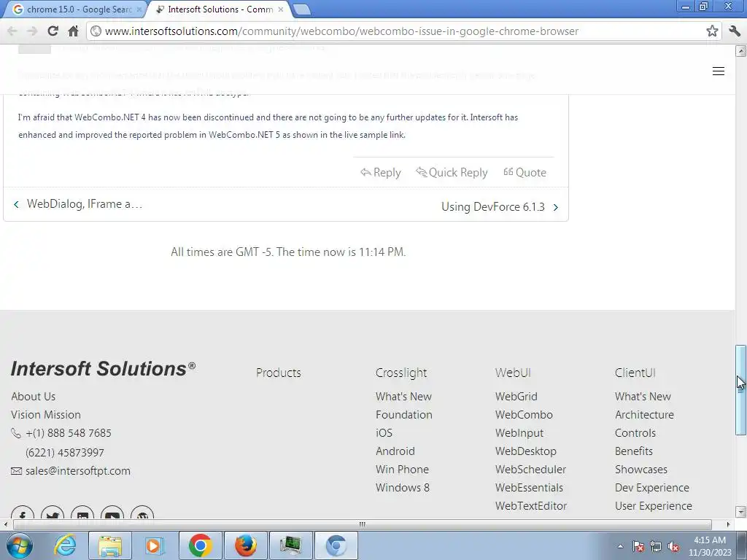The width and height of the screenshot is (747, 560).
Task: Open the Foundation link under Crosslight
Action: 404,415
